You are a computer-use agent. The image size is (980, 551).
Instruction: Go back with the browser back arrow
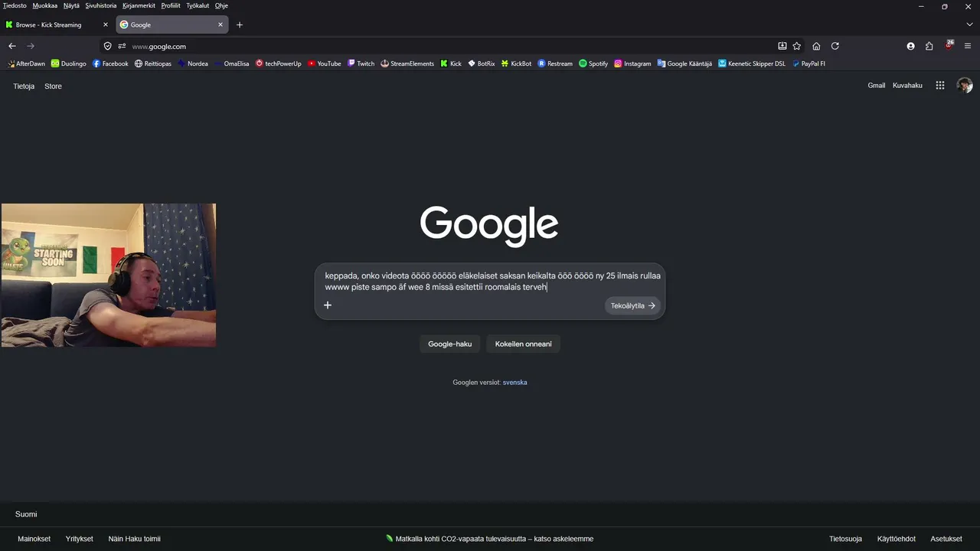coord(12,46)
